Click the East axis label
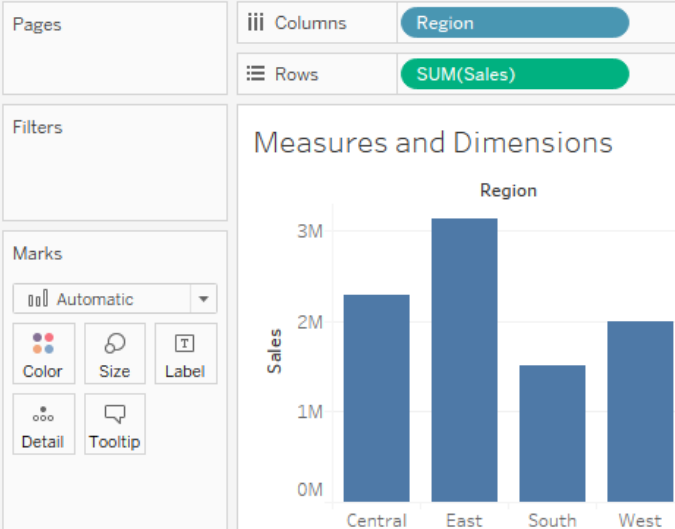The height and width of the screenshot is (529, 675). click(x=464, y=520)
